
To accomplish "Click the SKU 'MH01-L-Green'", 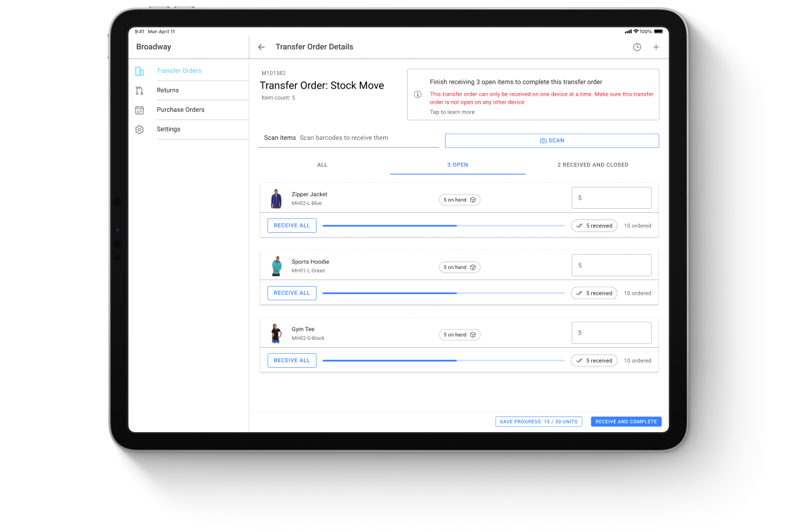I will [309, 271].
